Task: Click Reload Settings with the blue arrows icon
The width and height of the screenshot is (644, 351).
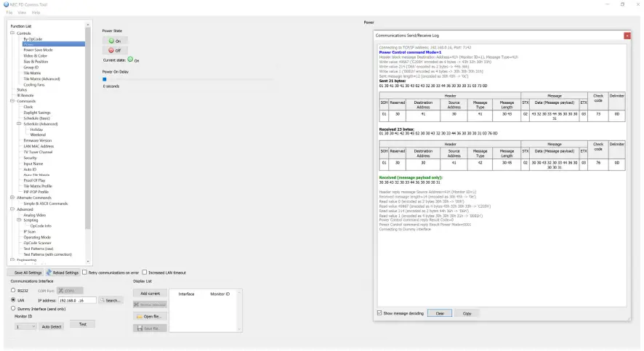Action: (x=63, y=273)
